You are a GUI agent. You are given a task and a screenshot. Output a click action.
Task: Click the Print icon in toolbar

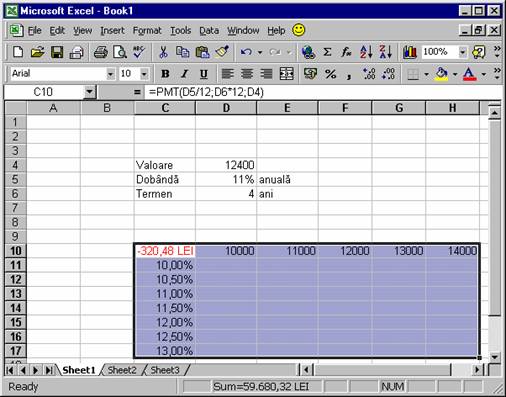point(100,52)
